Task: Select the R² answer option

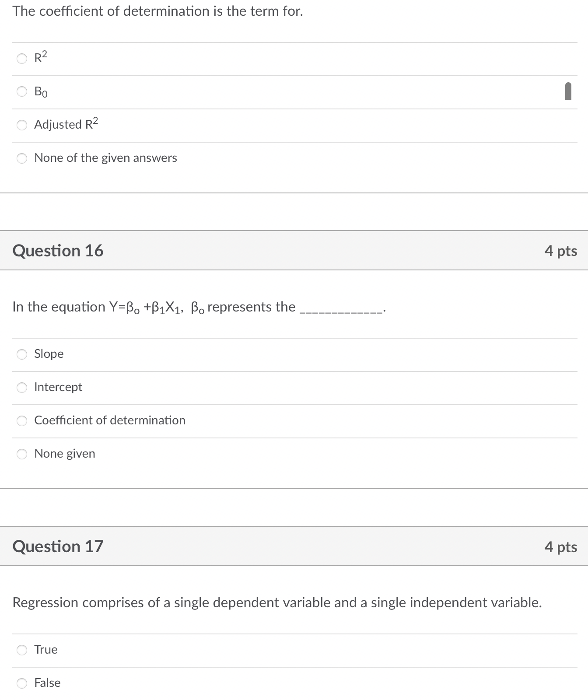Action: (21, 59)
